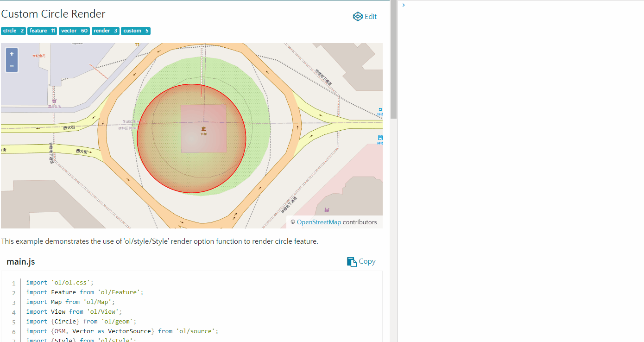Click the 'Custom Circle Render' page title

click(53, 14)
